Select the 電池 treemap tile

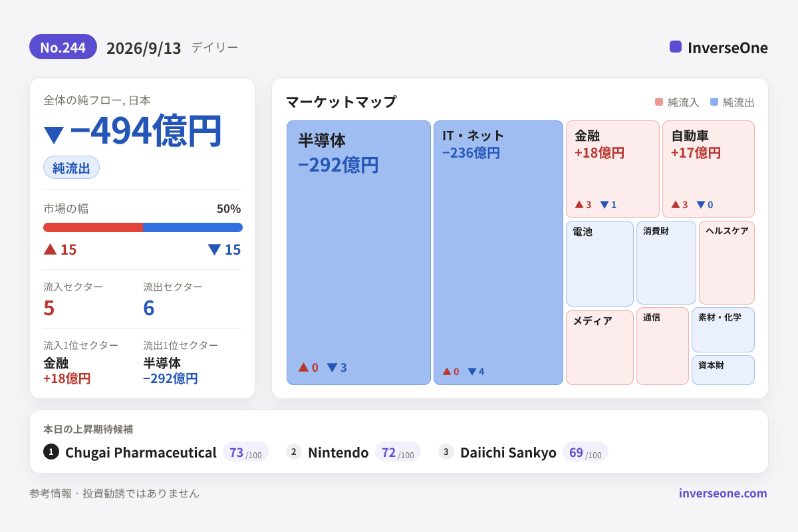point(600,263)
